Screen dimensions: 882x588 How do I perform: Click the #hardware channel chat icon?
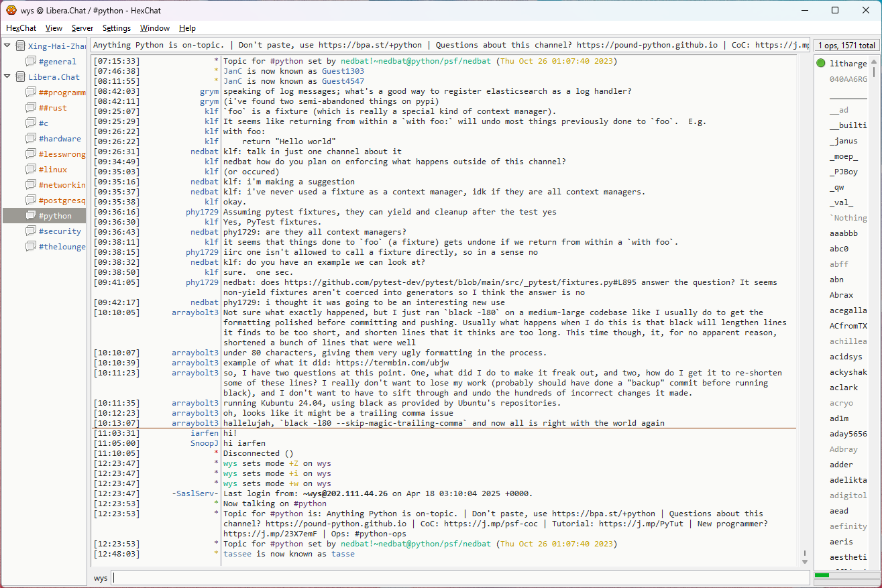click(x=31, y=139)
